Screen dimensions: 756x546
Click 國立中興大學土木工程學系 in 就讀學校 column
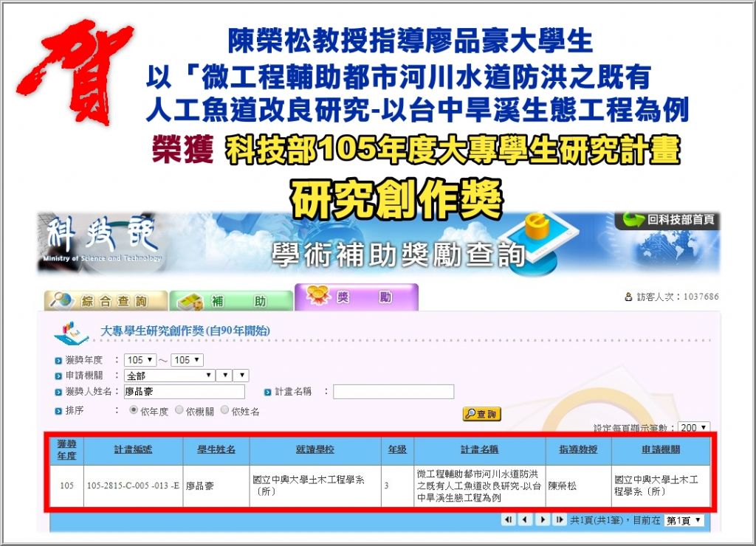[309, 485]
